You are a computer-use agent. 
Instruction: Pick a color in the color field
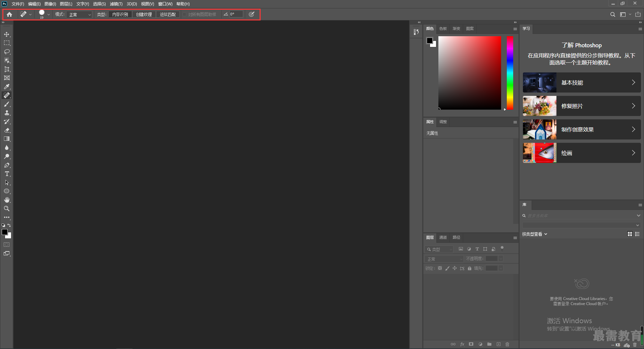(x=470, y=73)
